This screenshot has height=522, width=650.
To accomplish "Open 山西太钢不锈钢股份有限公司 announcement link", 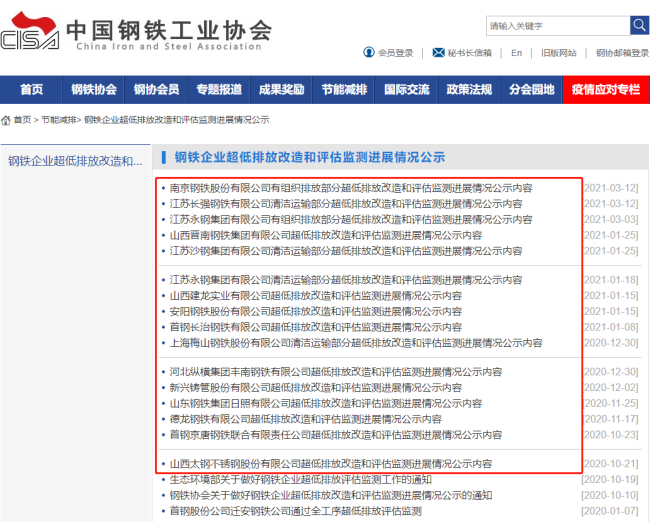I will 331,464.
